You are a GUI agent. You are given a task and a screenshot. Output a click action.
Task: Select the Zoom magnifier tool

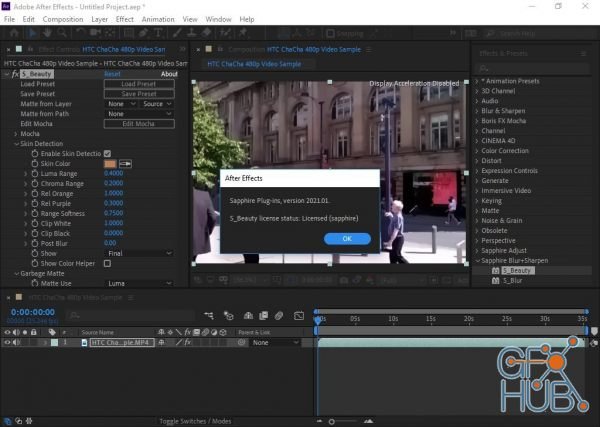[62, 33]
